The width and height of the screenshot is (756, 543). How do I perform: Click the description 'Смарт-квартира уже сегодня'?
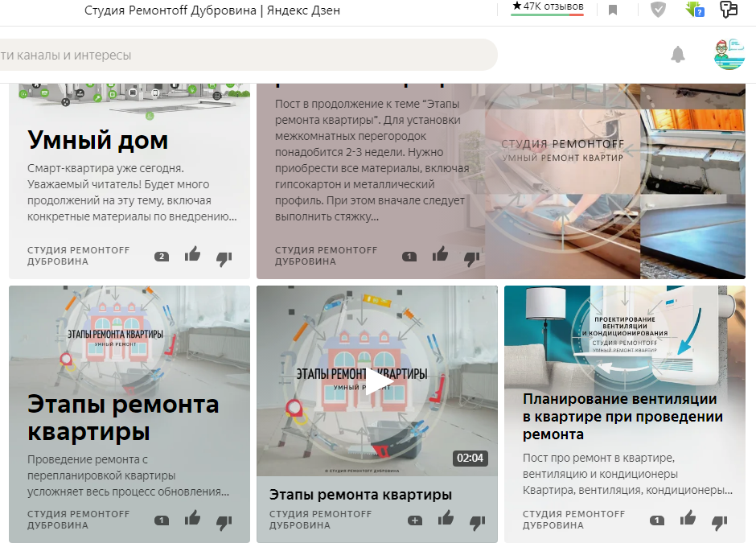click(105, 168)
